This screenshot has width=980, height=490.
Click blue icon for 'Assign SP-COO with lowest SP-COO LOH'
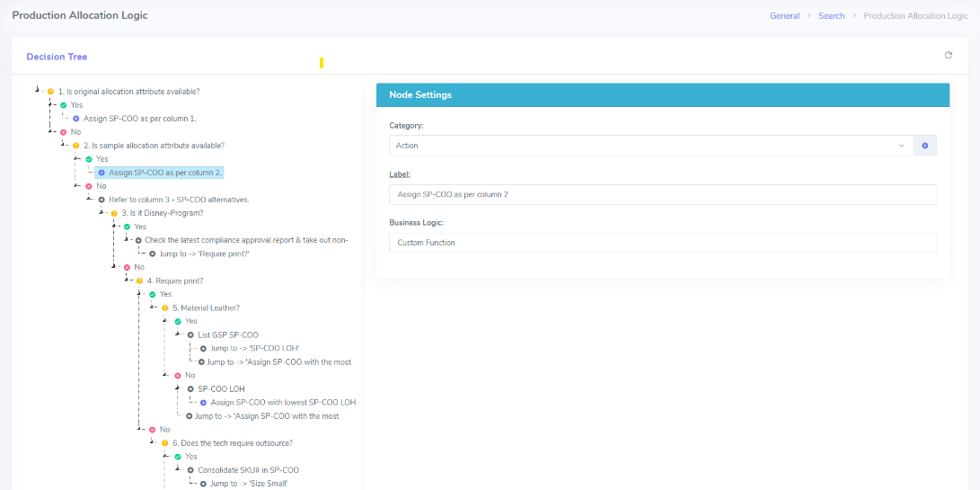(203, 403)
